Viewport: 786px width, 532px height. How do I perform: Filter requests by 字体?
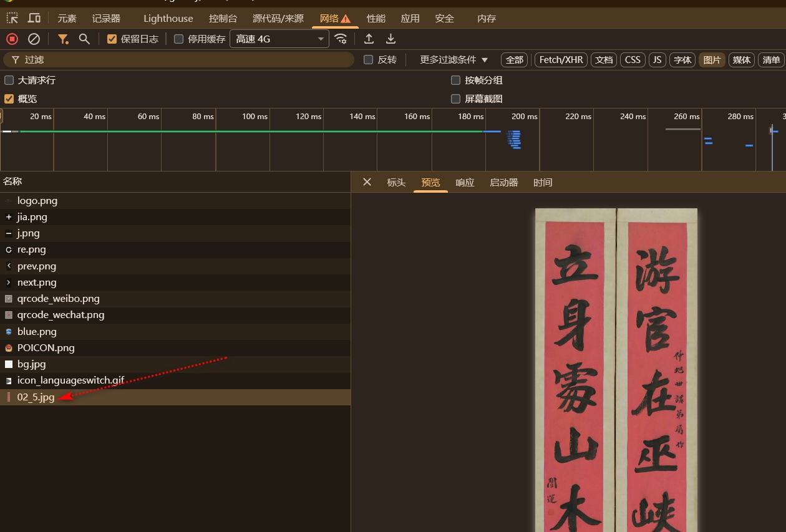(683, 60)
